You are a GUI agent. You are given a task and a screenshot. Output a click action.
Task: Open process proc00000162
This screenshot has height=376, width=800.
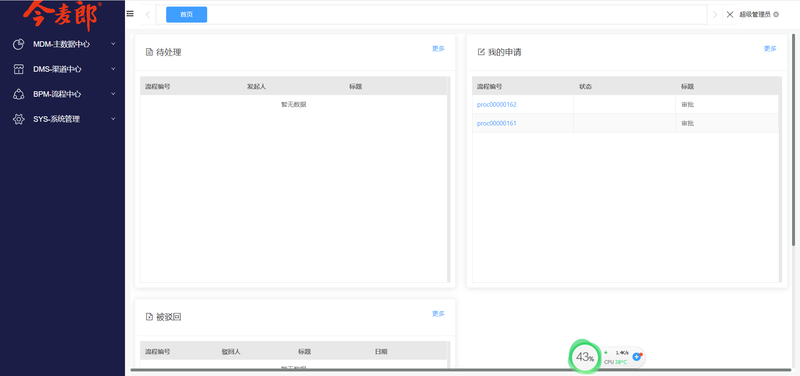pos(496,105)
